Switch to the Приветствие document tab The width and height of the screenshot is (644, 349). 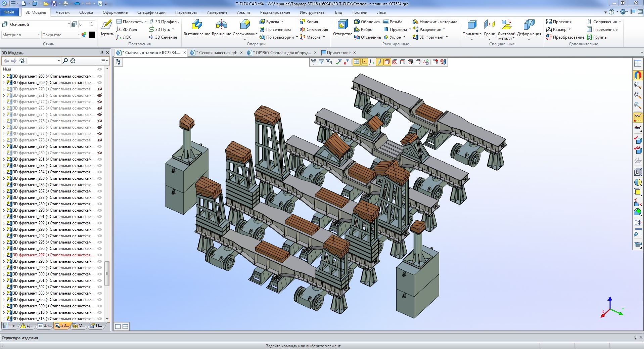point(338,53)
